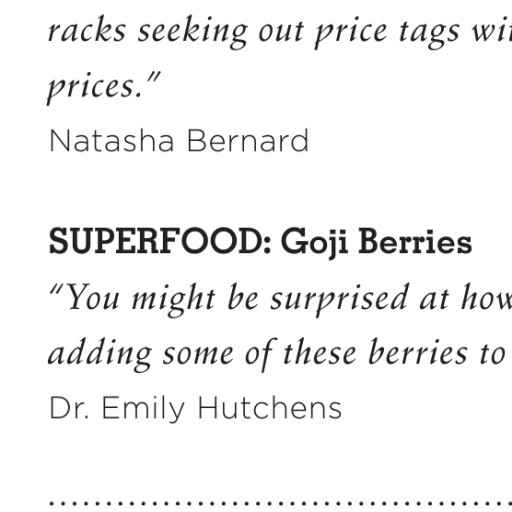Click the bold "SUPERFOOD:" heading word

160,241
